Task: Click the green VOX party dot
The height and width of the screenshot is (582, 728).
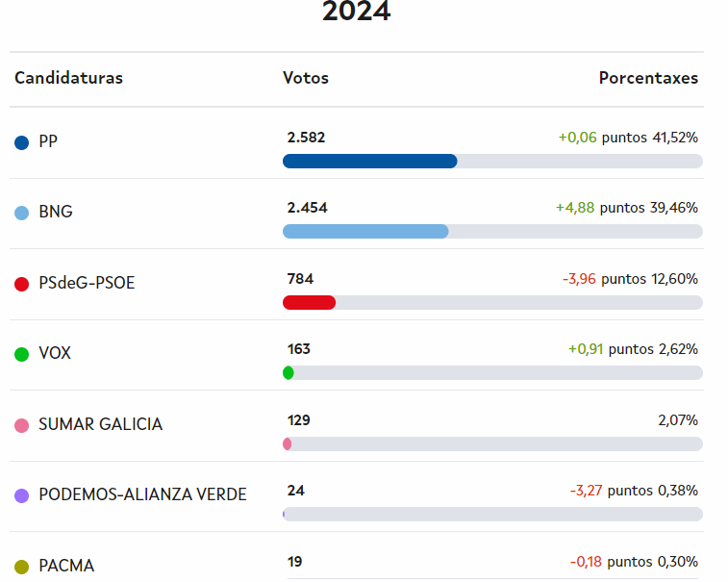Action: click(x=22, y=354)
